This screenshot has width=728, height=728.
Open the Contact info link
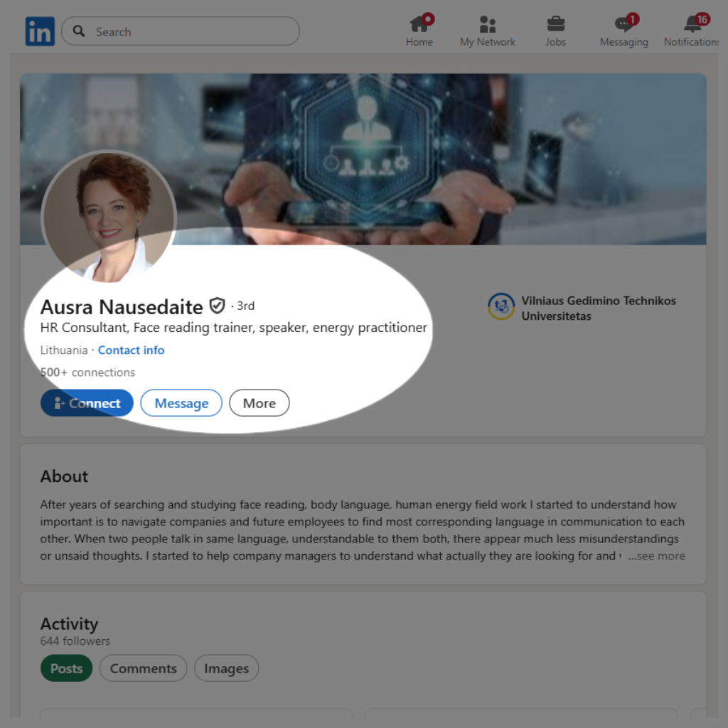coord(131,350)
